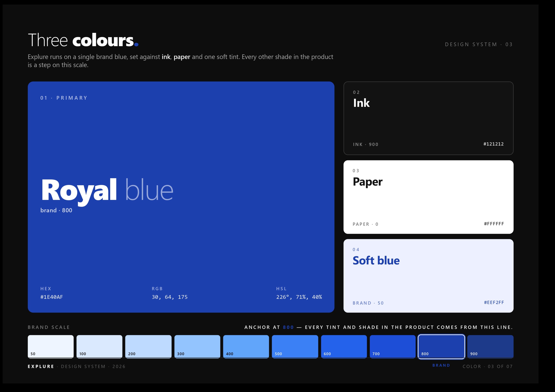Open the Paper colour card

click(428, 197)
